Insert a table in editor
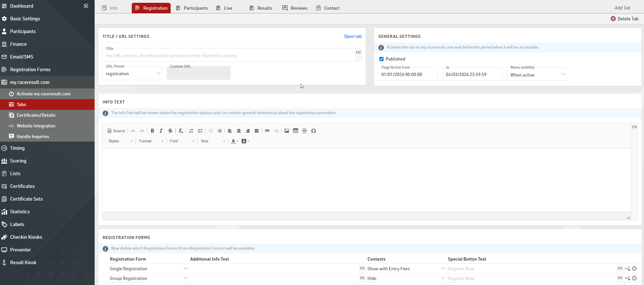Screen dimensions: 644x285 [x=296, y=131]
